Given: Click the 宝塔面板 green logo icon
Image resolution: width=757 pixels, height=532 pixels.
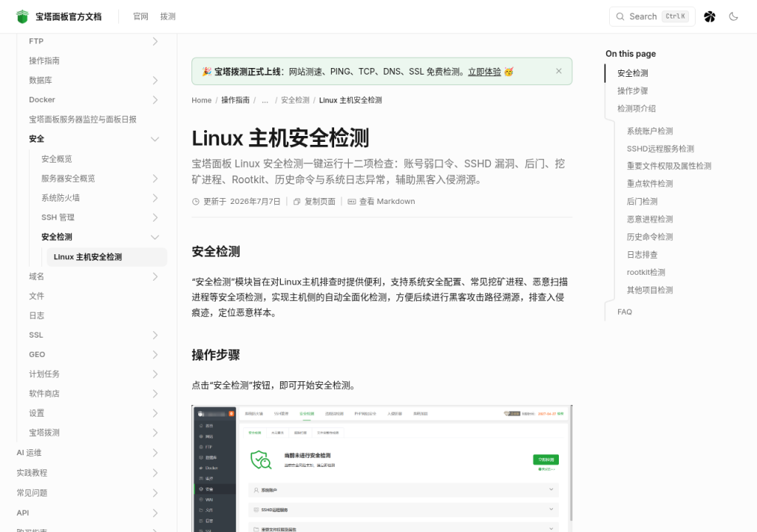Looking at the screenshot, I should 22,16.
